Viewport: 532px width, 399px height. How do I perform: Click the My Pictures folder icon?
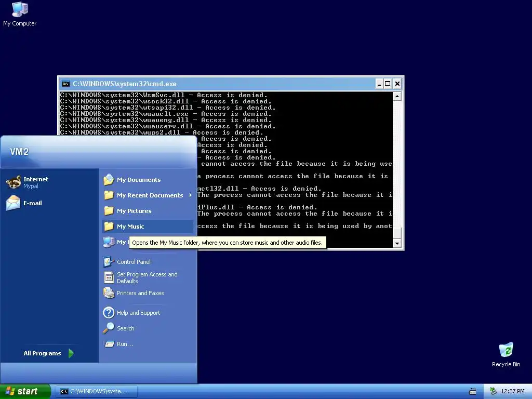[x=109, y=211]
